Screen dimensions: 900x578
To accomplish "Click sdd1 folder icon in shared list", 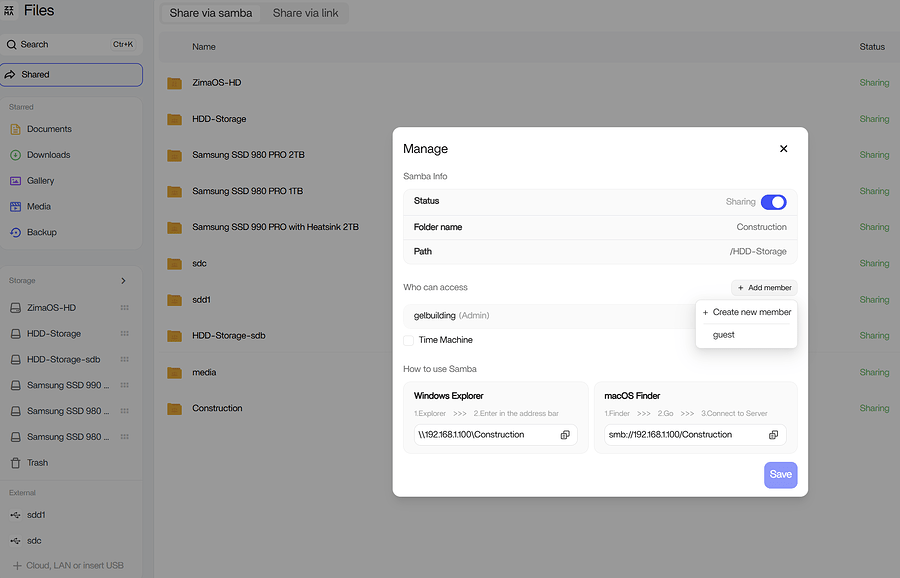I will click(x=174, y=300).
